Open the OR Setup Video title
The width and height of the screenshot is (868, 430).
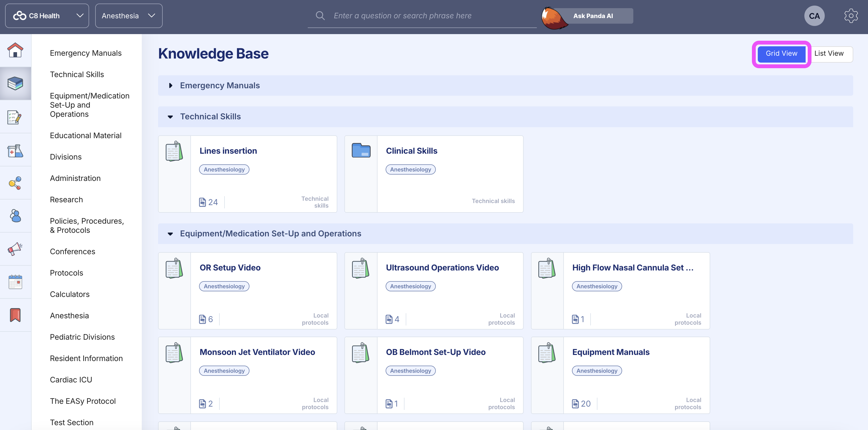(x=230, y=268)
